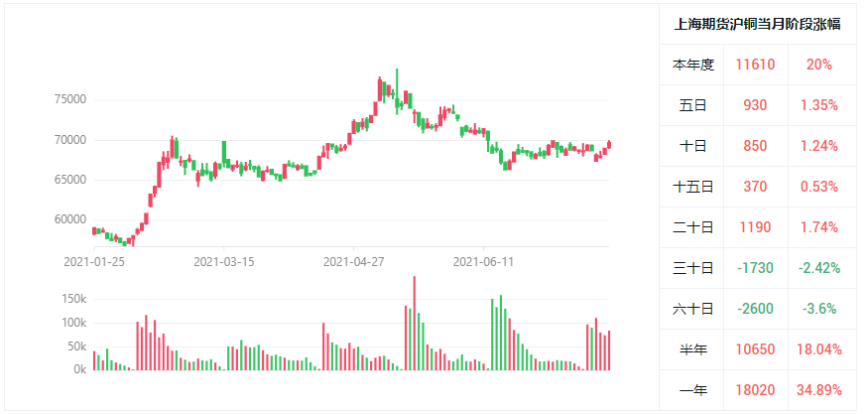The width and height of the screenshot is (868, 414).
Task: Click the 半年 period label
Action: pyautogui.click(x=692, y=349)
